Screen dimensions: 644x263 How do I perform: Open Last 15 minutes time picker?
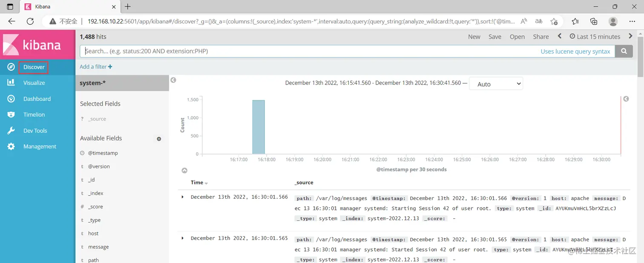595,37
